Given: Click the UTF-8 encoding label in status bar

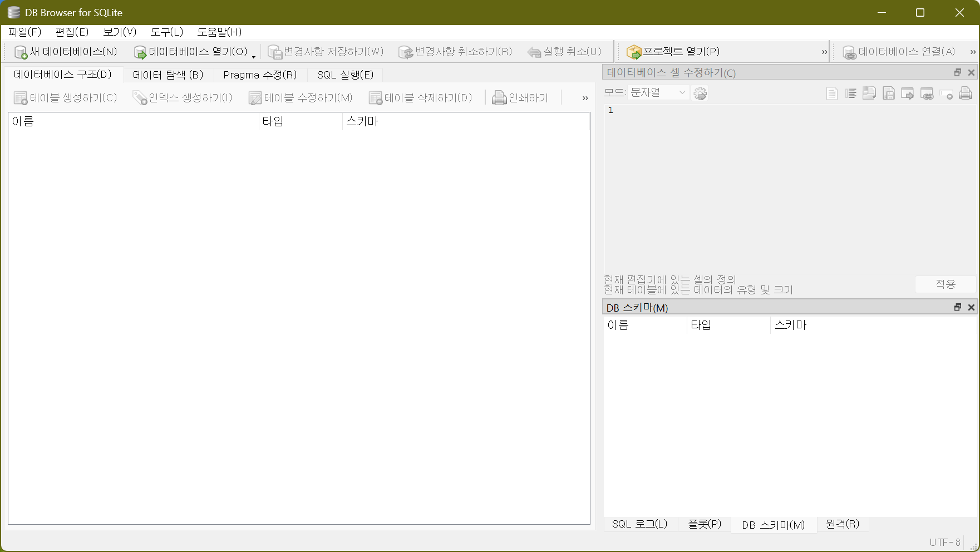Looking at the screenshot, I should 945,542.
